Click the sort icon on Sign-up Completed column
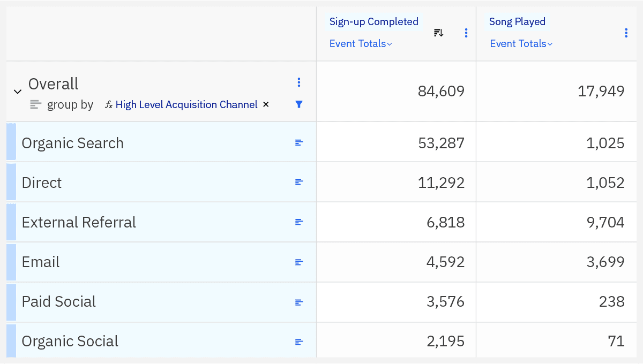This screenshot has height=364, width=643. [438, 32]
